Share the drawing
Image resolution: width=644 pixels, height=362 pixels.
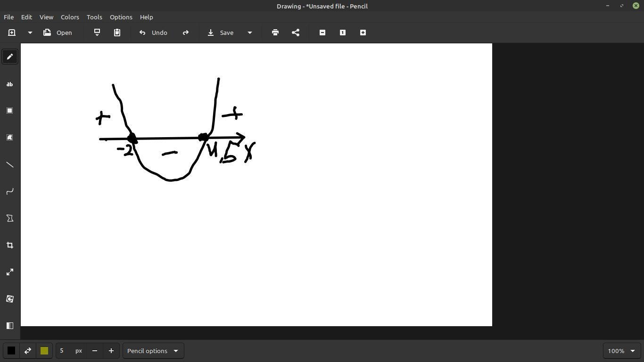(296, 33)
